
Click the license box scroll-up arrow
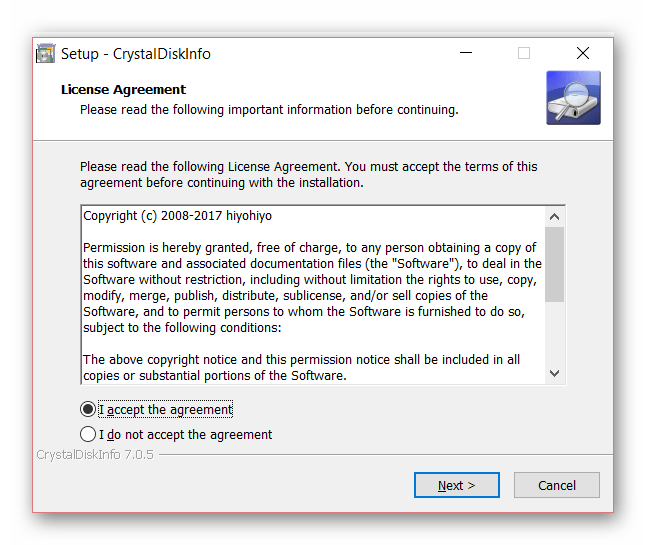point(555,217)
